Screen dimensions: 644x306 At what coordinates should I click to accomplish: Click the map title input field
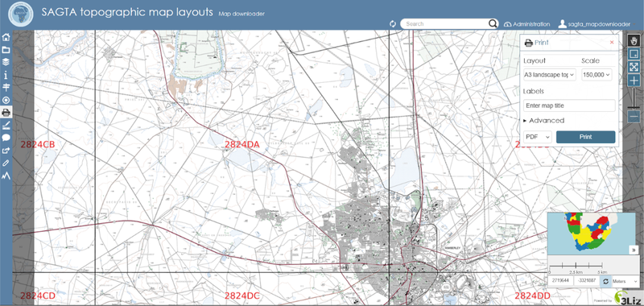click(569, 105)
